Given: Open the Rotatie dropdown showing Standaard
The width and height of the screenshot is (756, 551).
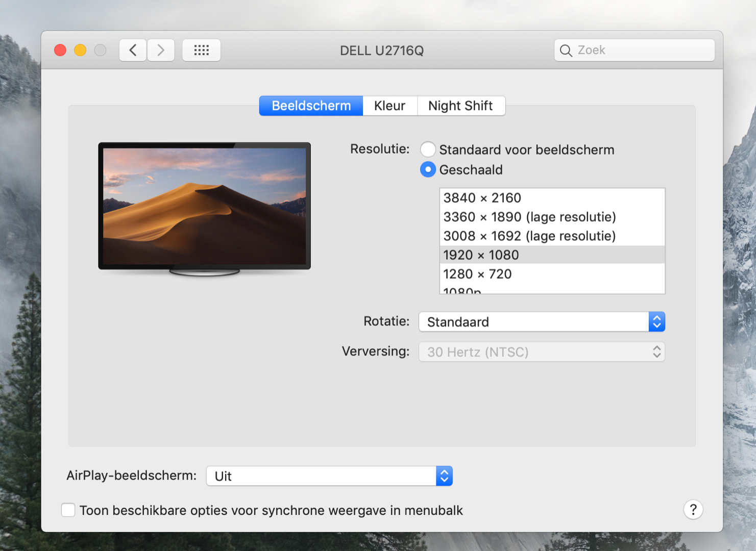Looking at the screenshot, I should (x=542, y=322).
